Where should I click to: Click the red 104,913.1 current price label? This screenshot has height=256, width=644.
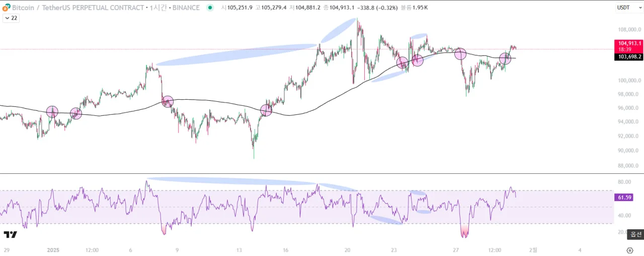coord(629,43)
